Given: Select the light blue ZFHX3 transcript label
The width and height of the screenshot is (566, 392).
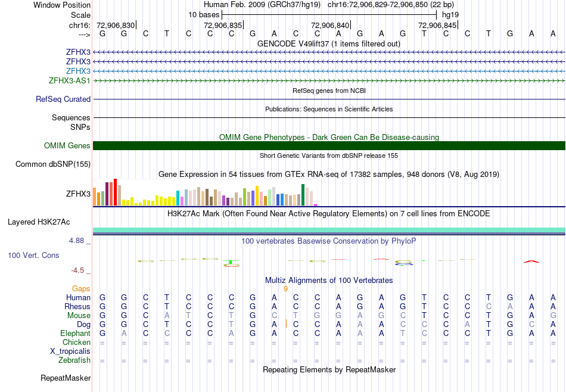Looking at the screenshot, I should [78, 71].
